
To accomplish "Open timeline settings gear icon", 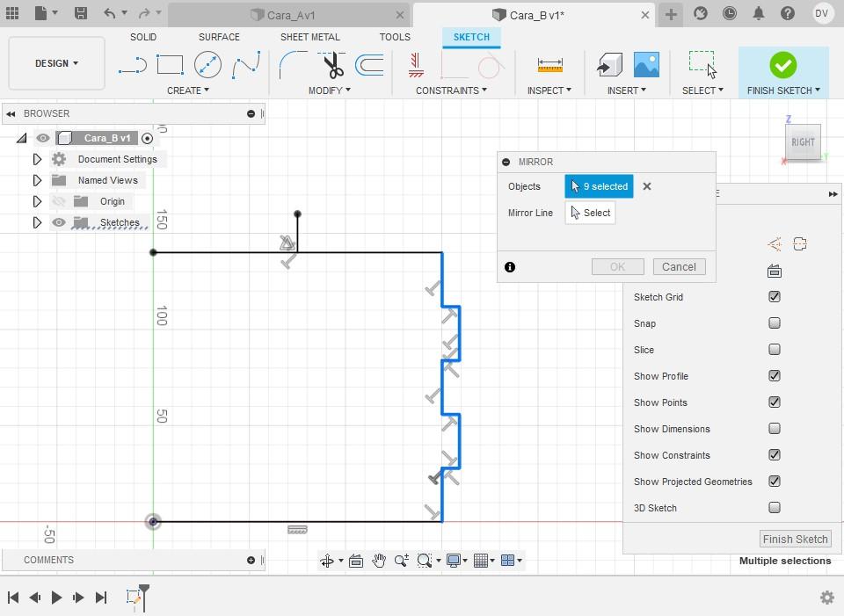I will [x=827, y=598].
